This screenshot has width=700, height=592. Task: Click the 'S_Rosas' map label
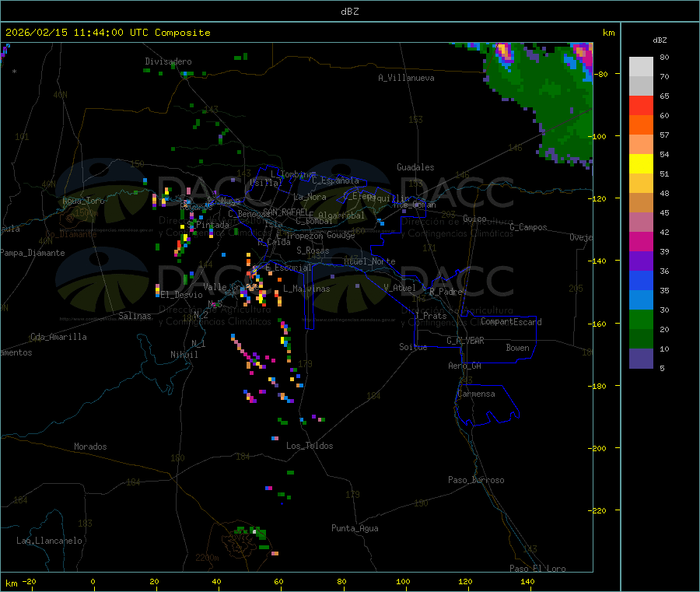point(313,251)
